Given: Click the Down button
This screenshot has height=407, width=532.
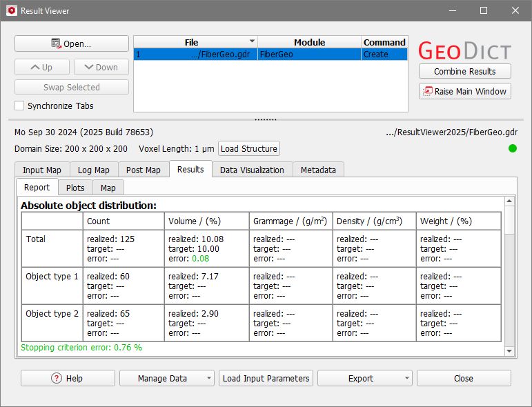Looking at the screenshot, I should (101, 67).
